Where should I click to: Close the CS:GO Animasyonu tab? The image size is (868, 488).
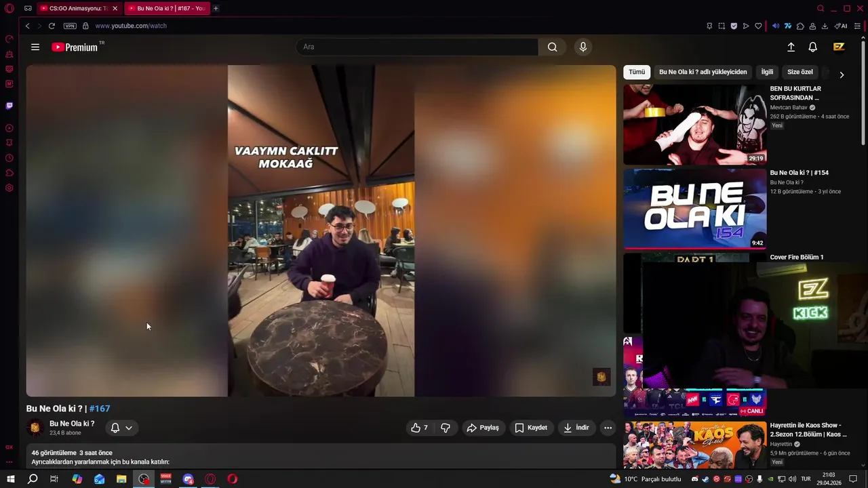click(115, 8)
